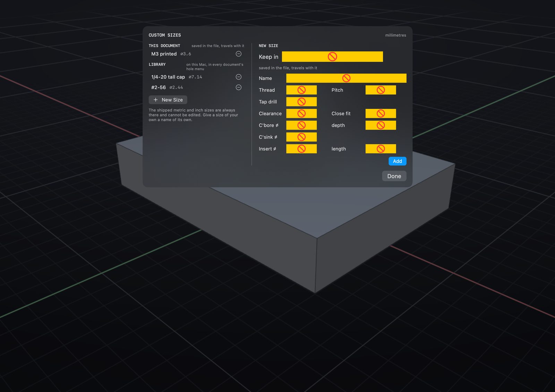Click the counterbore depth field
Viewport: 555px width, 392px height.
(381, 125)
